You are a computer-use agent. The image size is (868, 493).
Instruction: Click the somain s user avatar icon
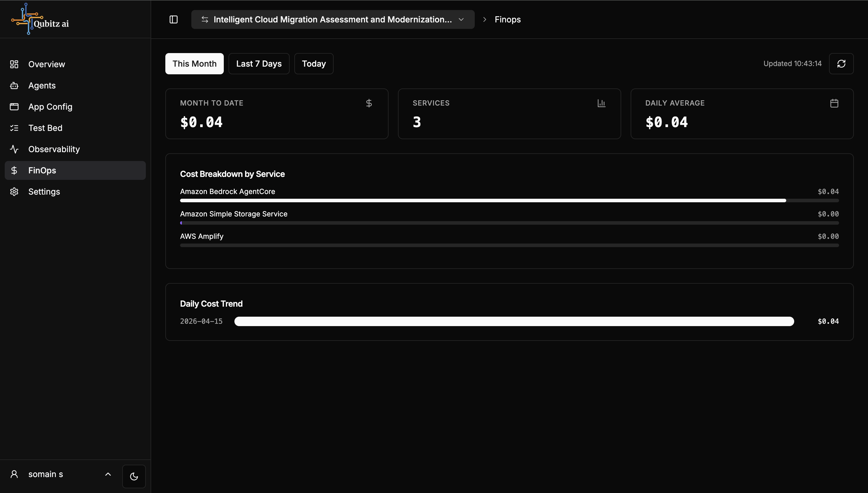(14, 474)
